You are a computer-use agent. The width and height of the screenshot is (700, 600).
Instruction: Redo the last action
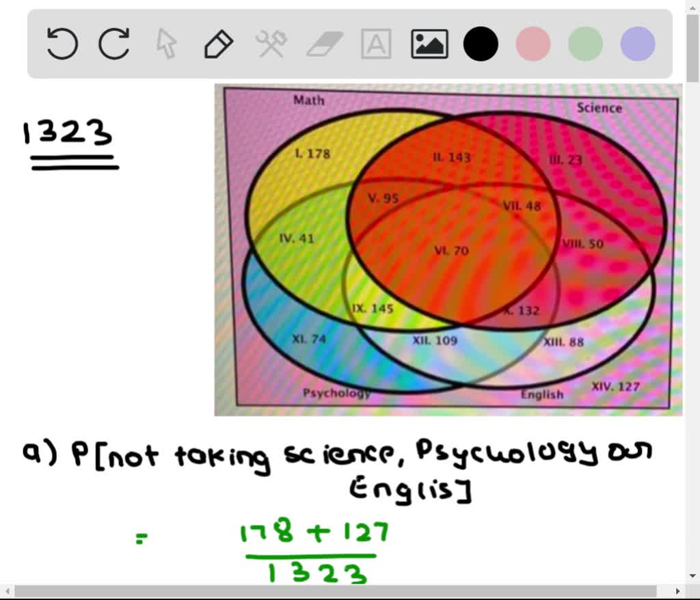pyautogui.click(x=113, y=44)
